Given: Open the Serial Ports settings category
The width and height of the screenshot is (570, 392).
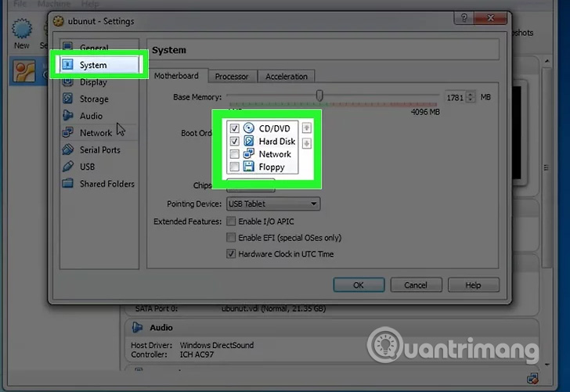Looking at the screenshot, I should tap(99, 149).
